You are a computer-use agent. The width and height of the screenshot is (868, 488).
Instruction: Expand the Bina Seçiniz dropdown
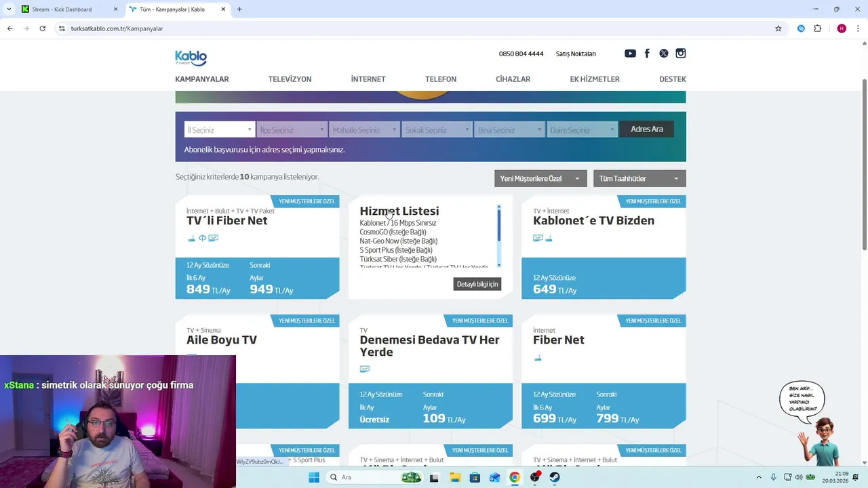[510, 129]
